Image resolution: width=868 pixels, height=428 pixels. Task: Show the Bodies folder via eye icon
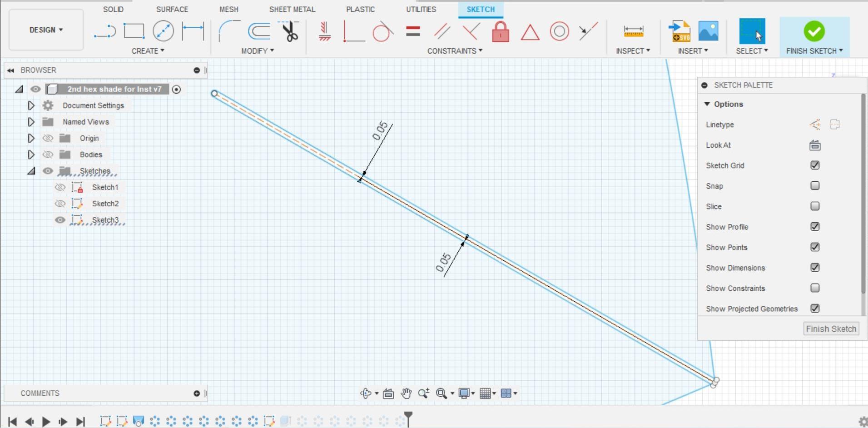pyautogui.click(x=48, y=154)
